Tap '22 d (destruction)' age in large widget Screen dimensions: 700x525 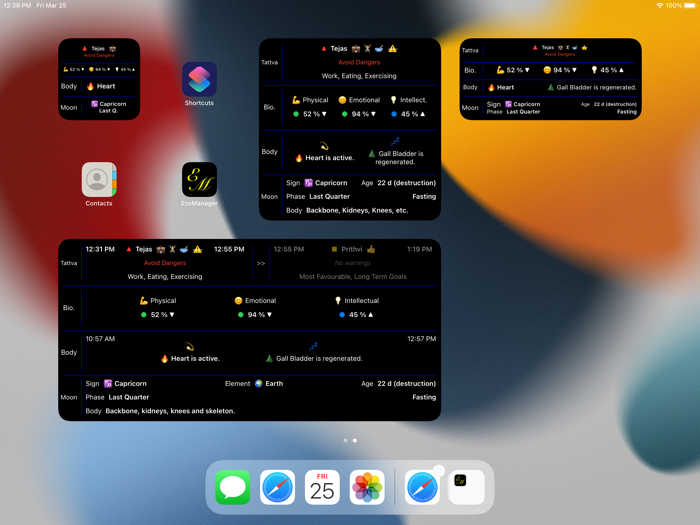407,383
